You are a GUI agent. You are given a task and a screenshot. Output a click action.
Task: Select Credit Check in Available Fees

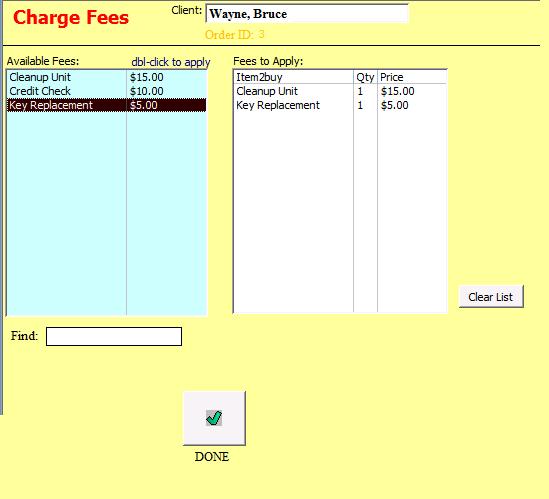pyautogui.click(x=106, y=91)
